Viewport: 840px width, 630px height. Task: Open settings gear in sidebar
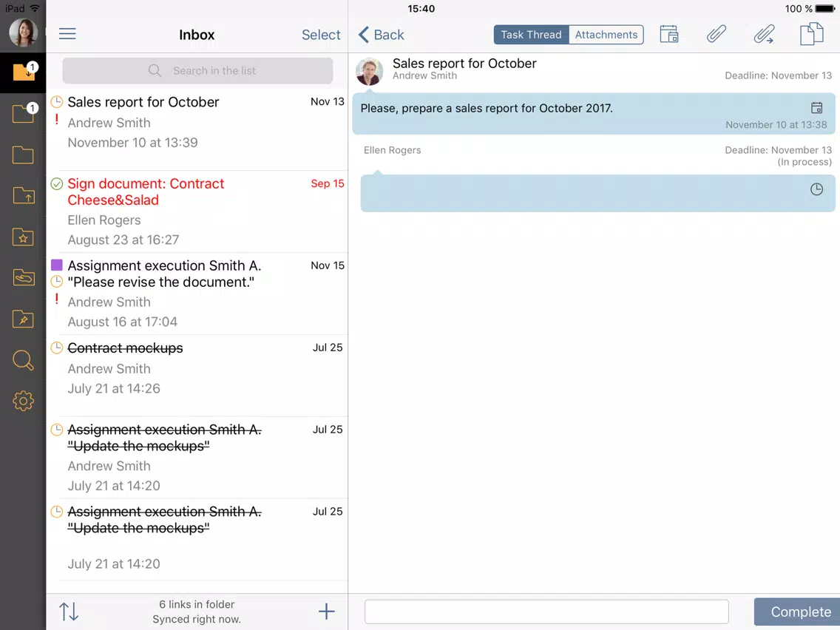(23, 401)
